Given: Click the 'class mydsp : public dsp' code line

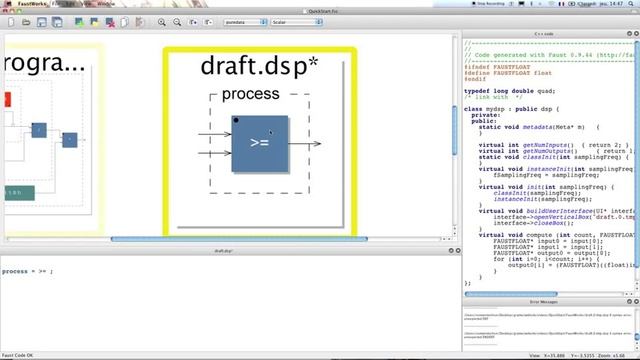Looking at the screenshot, I should coord(512,109).
